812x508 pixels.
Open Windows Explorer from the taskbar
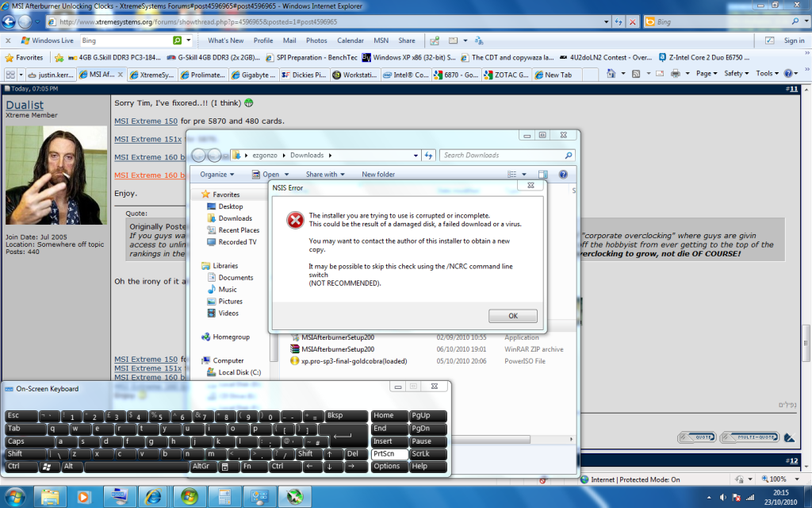coord(50,497)
